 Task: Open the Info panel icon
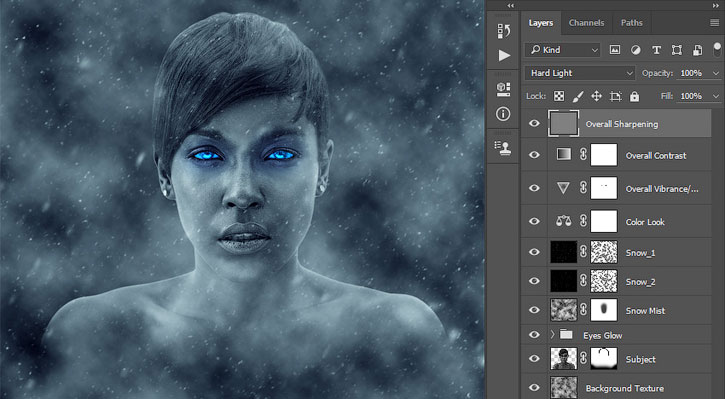point(503,114)
